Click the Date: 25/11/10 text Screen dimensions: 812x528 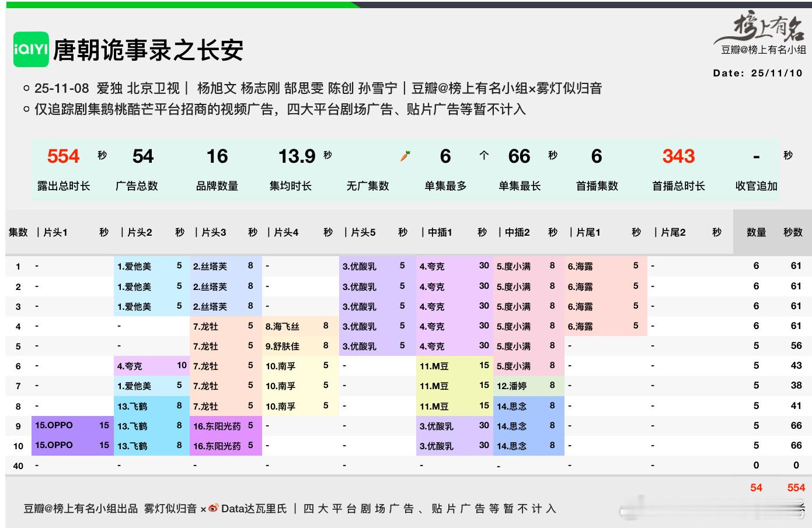[x=758, y=73]
